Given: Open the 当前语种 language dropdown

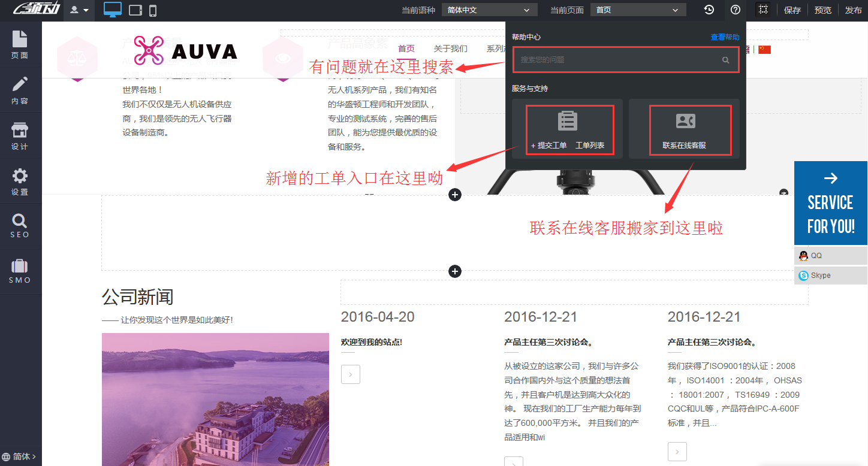Looking at the screenshot, I should click(x=489, y=10).
